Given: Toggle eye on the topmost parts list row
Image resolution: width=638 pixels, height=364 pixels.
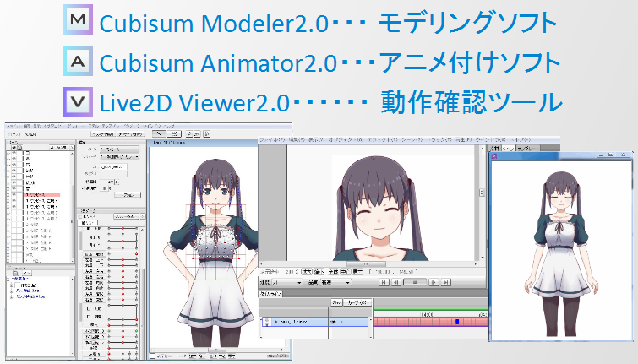Looking at the screenshot, I should point(14,153).
